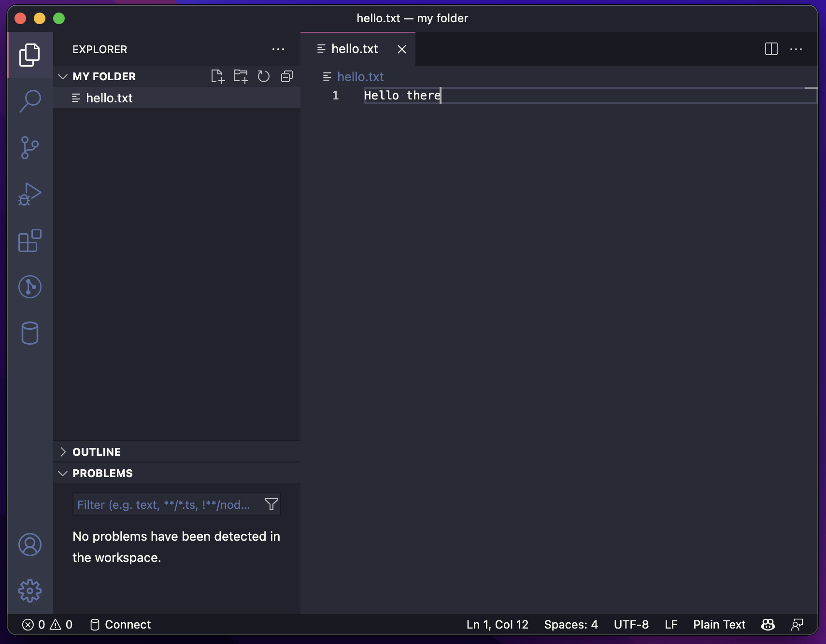Create a new folder in My Folder
Image resolution: width=826 pixels, height=644 pixels.
click(x=241, y=76)
